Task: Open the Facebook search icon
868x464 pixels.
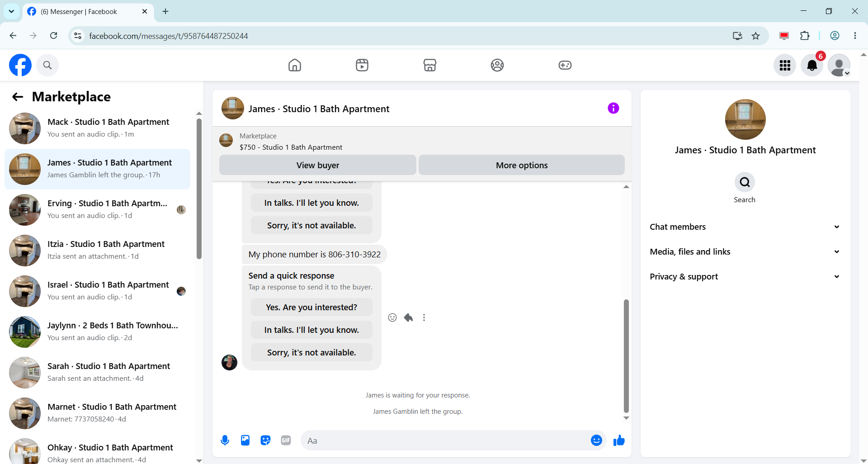Action: point(47,65)
